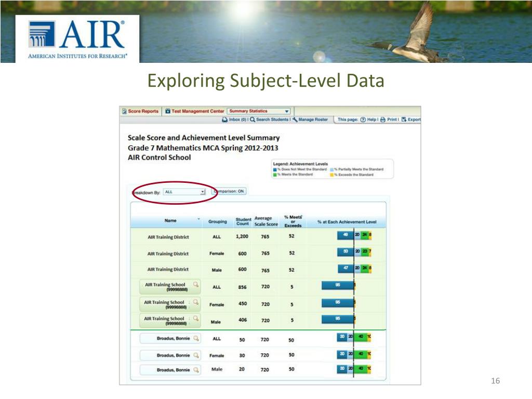The width and height of the screenshot is (532, 399).
Task: Click the light-blue Partially Meets legend swatch
Action: [332, 169]
